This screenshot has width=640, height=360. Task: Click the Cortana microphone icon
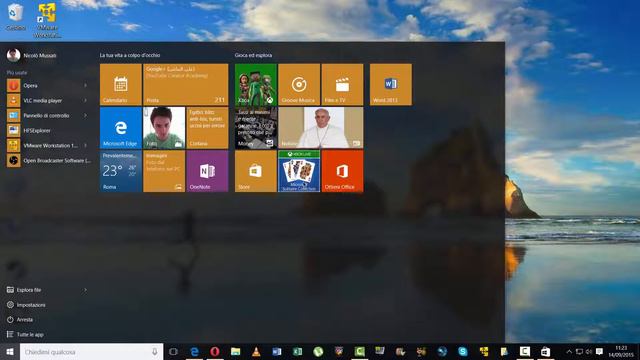point(155,351)
